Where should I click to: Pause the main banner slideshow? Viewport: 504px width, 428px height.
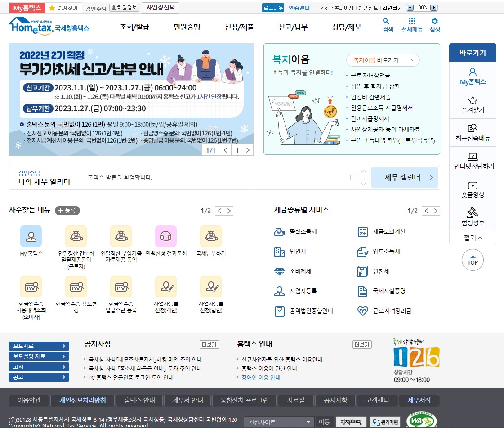[236, 150]
